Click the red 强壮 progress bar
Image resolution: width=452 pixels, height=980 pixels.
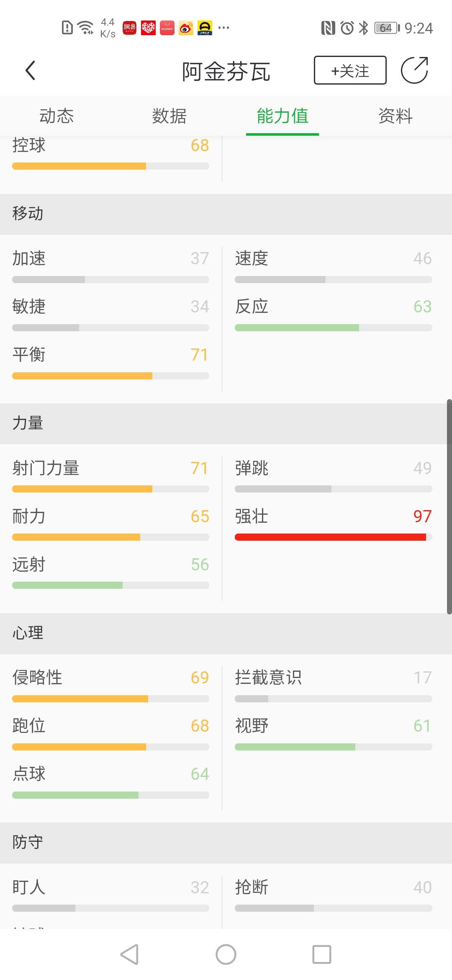point(331,537)
